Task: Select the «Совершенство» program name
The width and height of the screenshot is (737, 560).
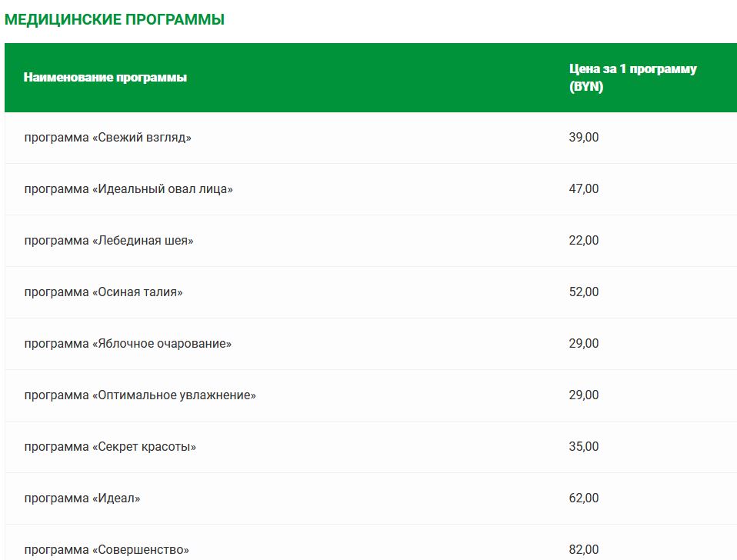Action: point(106,550)
